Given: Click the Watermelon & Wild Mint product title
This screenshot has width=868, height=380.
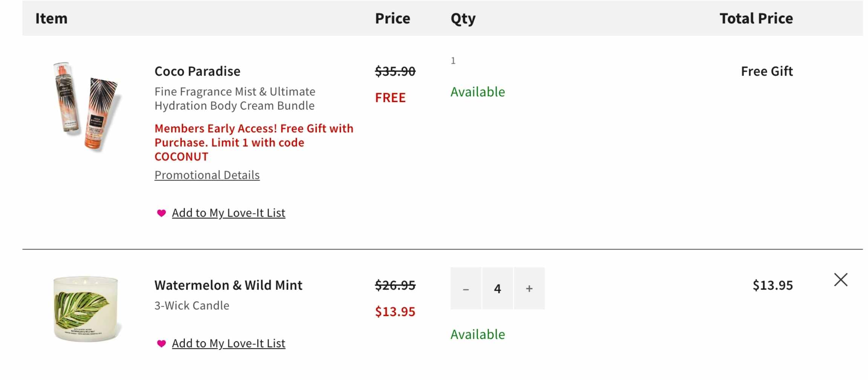Looking at the screenshot, I should [228, 285].
